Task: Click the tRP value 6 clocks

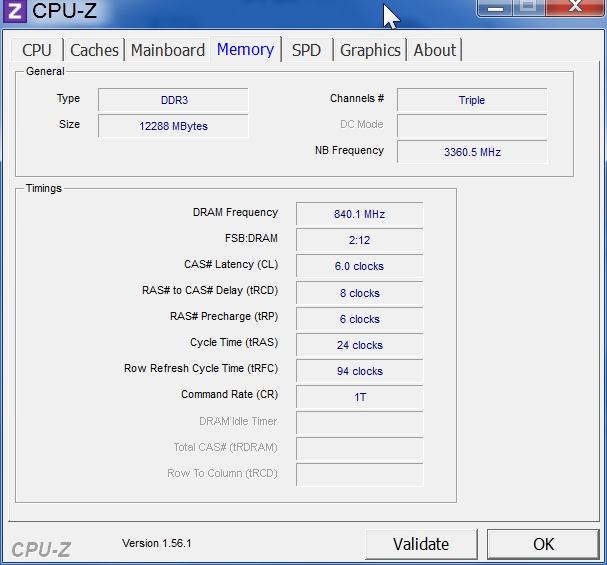Action: pos(359,319)
